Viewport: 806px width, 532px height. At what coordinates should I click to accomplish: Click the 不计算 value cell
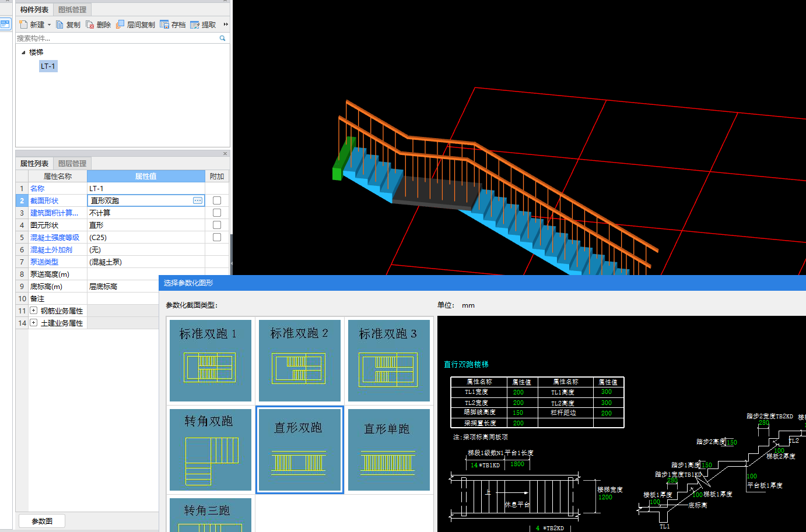click(x=146, y=213)
